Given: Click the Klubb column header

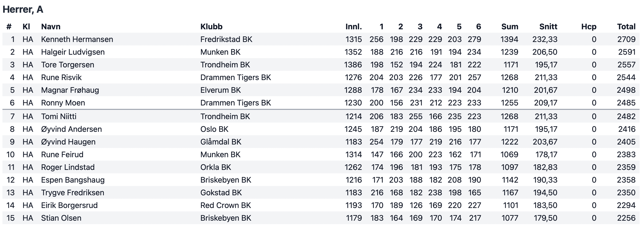Looking at the screenshot, I should point(211,26).
